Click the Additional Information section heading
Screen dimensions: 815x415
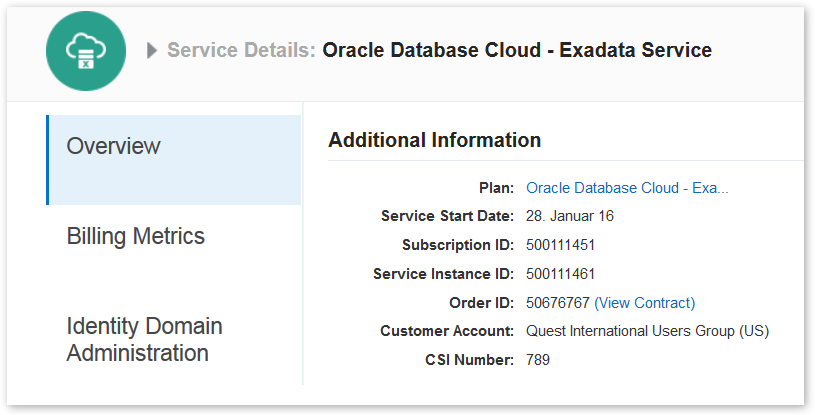[434, 140]
